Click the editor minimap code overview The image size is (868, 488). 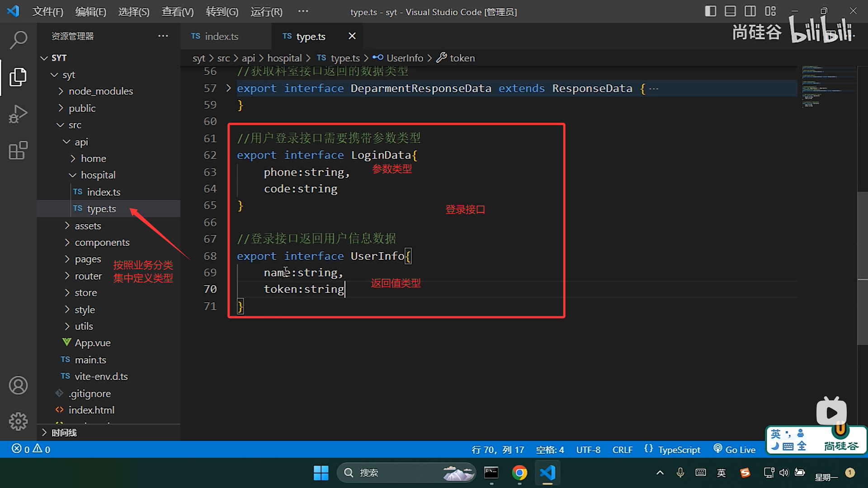pyautogui.click(x=823, y=87)
